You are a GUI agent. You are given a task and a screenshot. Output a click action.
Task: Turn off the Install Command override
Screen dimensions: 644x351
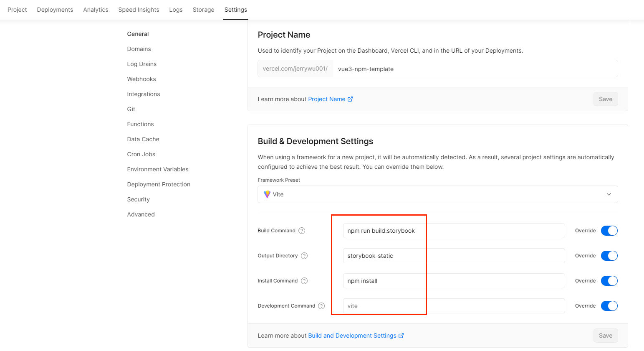pyautogui.click(x=609, y=281)
